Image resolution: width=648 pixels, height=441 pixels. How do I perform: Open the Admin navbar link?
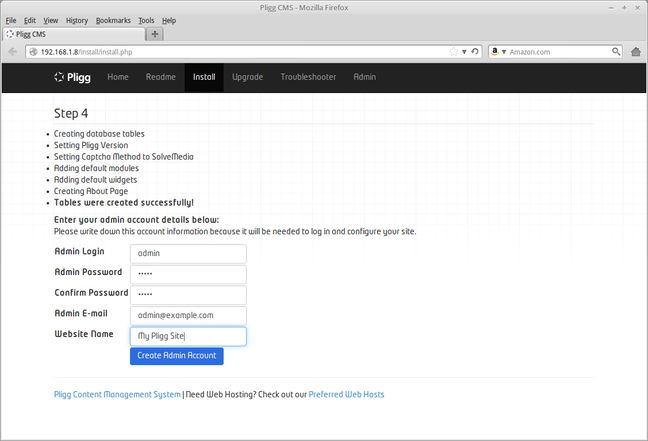(364, 77)
